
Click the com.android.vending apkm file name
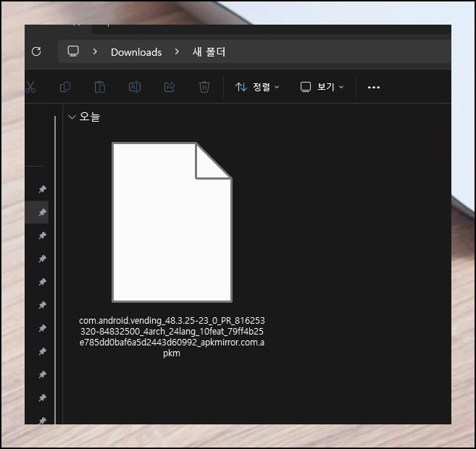tap(172, 337)
